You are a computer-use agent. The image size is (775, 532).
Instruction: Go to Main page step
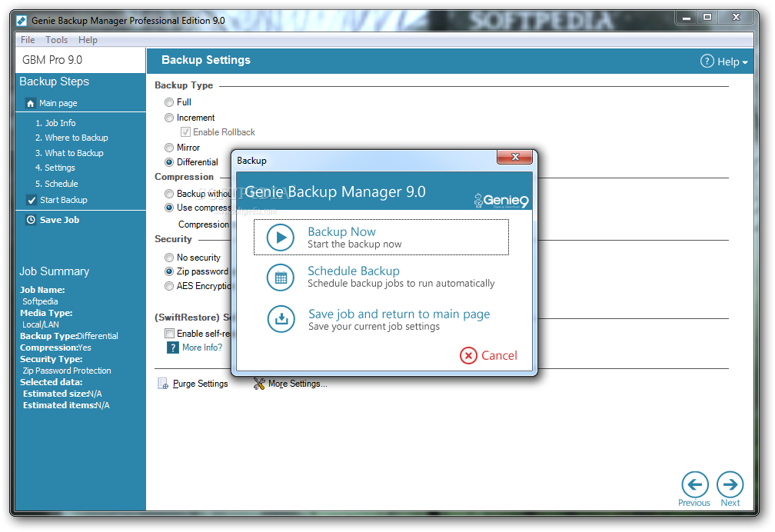tap(58, 103)
